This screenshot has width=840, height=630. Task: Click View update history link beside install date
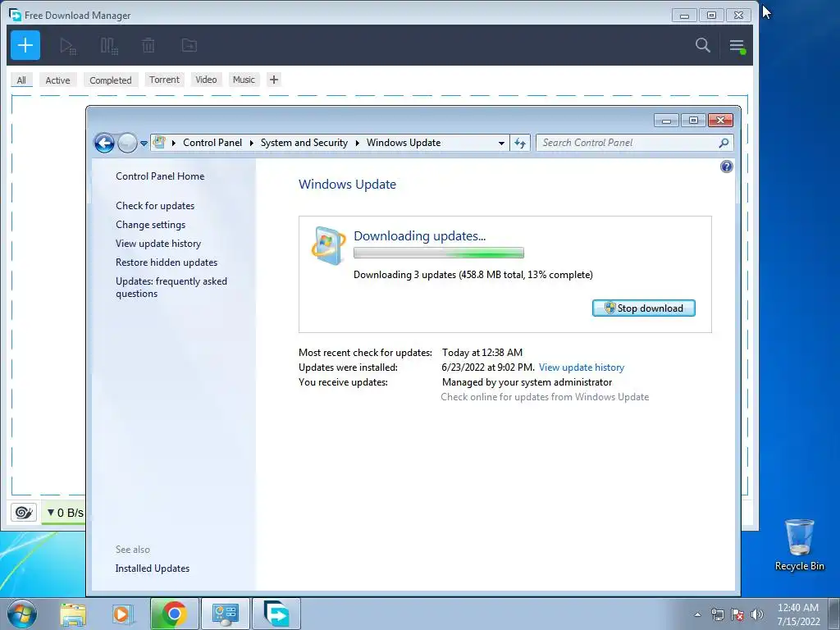(x=582, y=367)
